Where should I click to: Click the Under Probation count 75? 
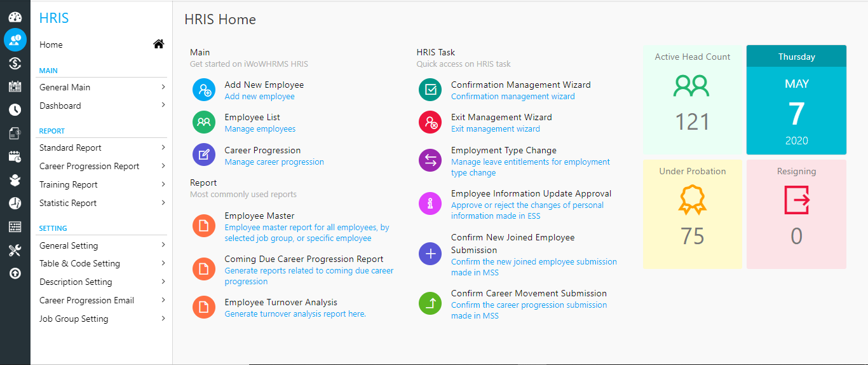pyautogui.click(x=692, y=236)
